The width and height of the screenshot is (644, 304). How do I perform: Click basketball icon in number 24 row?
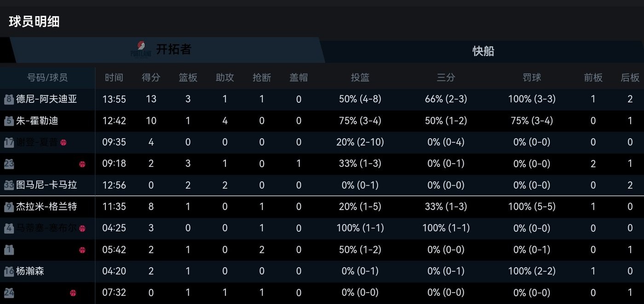pos(73,293)
